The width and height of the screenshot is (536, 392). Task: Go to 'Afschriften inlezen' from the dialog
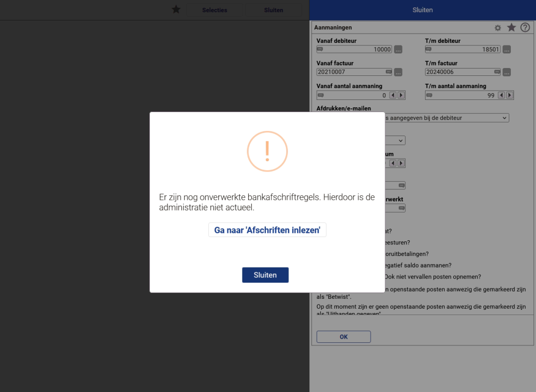click(267, 230)
